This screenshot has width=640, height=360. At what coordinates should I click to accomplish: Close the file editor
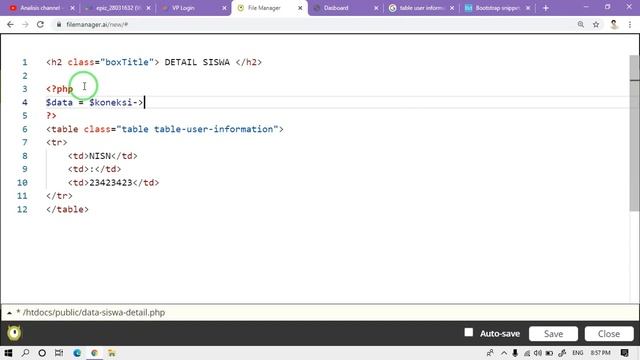[x=609, y=333]
